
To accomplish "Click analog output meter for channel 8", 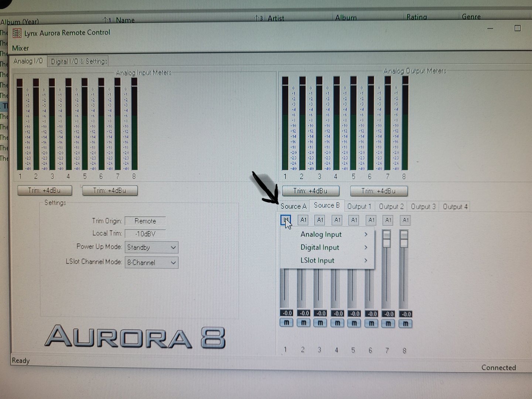I will click(405, 123).
